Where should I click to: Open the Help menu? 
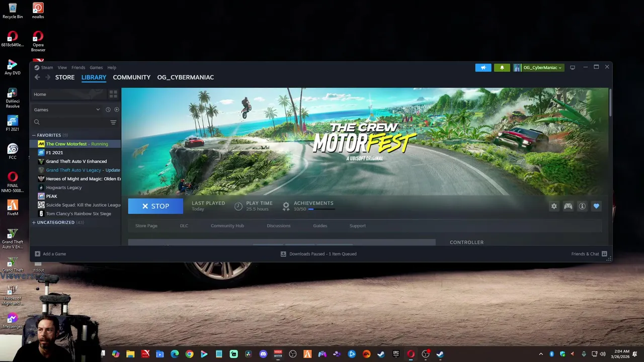[x=112, y=67]
